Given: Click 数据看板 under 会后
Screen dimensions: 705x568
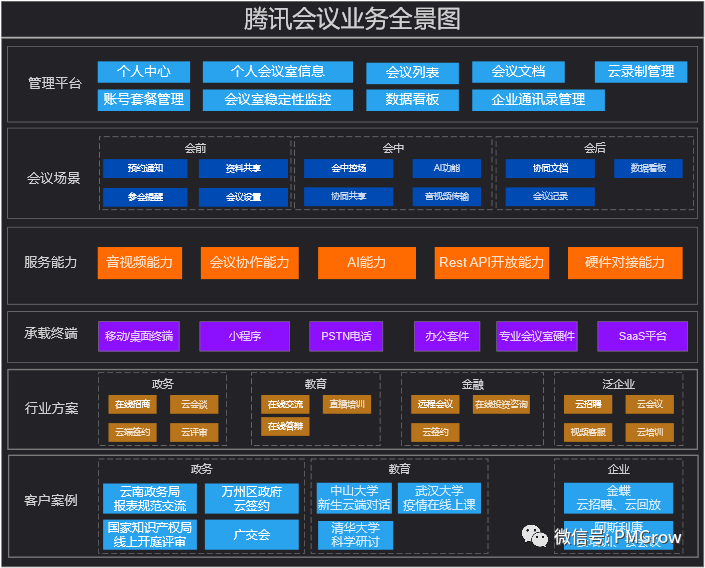Looking at the screenshot, I should [648, 169].
